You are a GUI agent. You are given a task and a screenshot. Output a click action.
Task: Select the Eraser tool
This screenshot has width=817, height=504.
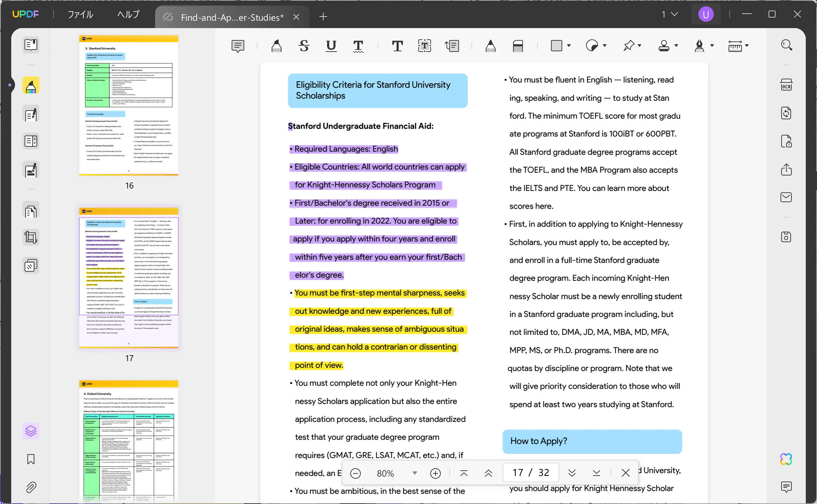coord(518,46)
